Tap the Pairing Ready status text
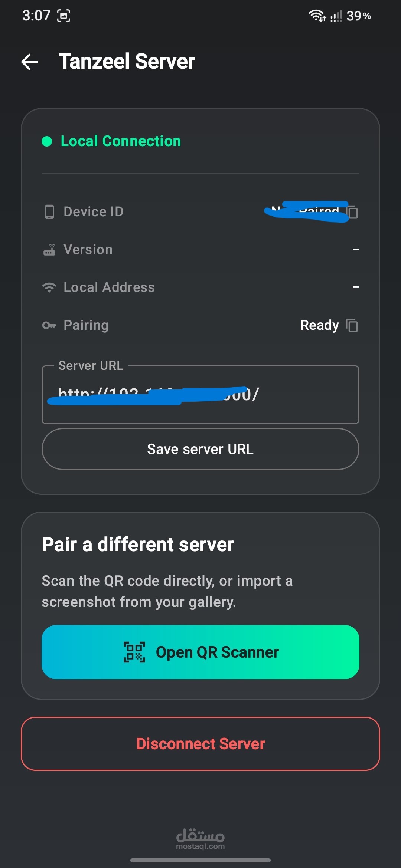Viewport: 401px width, 868px height. click(320, 325)
